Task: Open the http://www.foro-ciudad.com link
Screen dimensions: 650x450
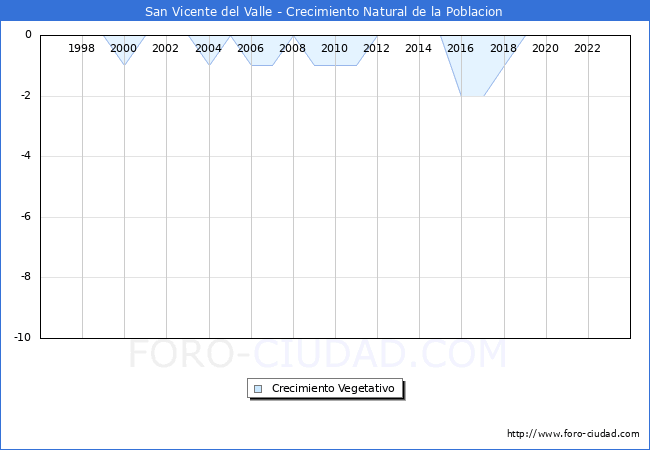Action: tap(573, 434)
